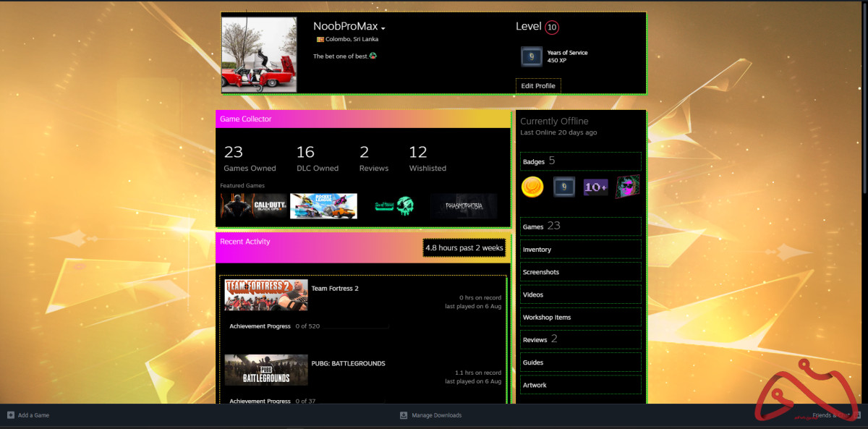Viewport: 868px width, 429px height.
Task: Open the Guides sidebar link
Action: pyautogui.click(x=581, y=362)
